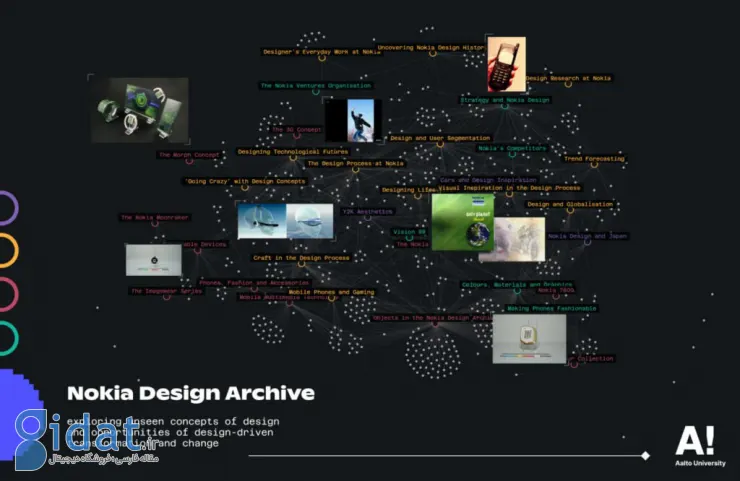Click the Designing Lifes... label
Screen dimensions: 740x481
[409, 190]
